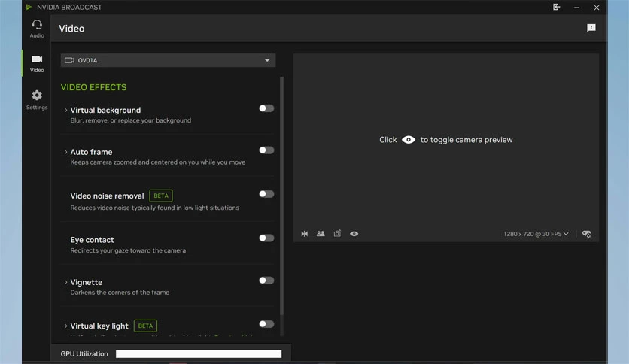Image resolution: width=629 pixels, height=364 pixels.
Task: Click the Vignette label
Action: pyautogui.click(x=87, y=282)
